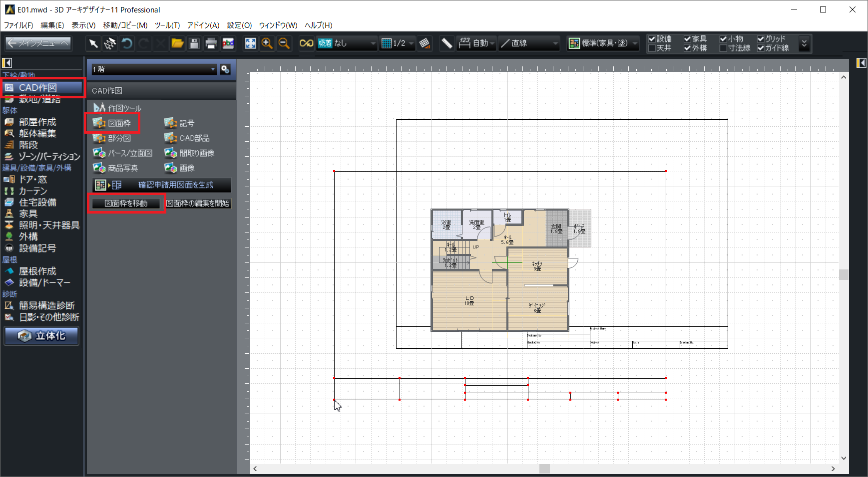Click the 図面枠を移動 button

click(126, 204)
